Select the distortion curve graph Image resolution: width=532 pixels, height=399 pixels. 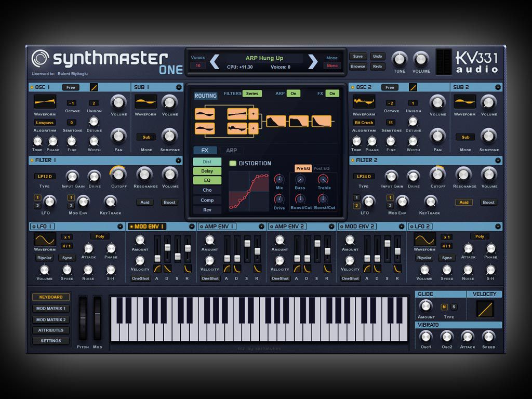pos(249,191)
